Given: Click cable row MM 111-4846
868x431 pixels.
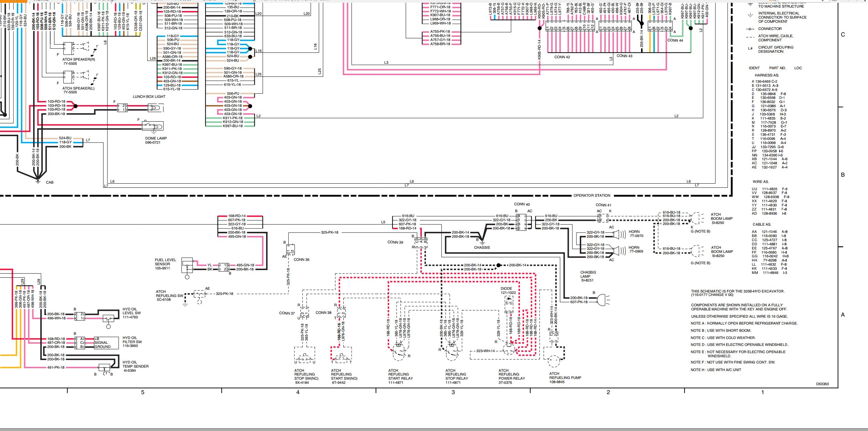Looking at the screenshot, I should pos(769,273).
